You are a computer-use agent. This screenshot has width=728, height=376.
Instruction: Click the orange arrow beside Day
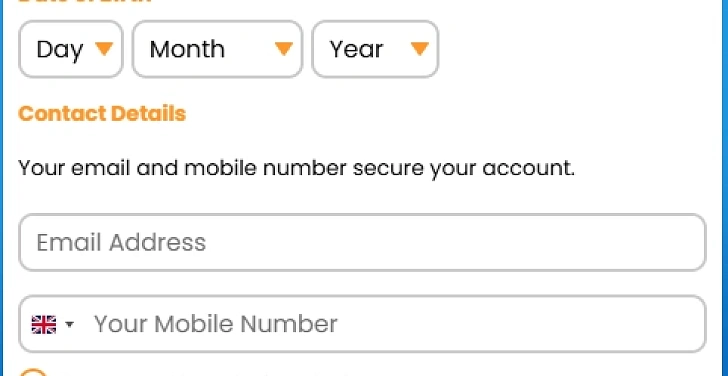104,48
